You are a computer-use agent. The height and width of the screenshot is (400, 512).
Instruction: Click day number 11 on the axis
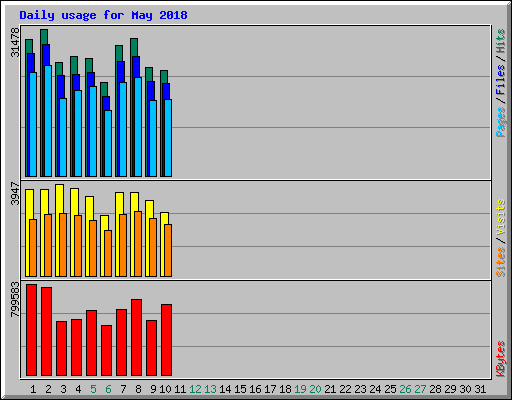point(180,389)
